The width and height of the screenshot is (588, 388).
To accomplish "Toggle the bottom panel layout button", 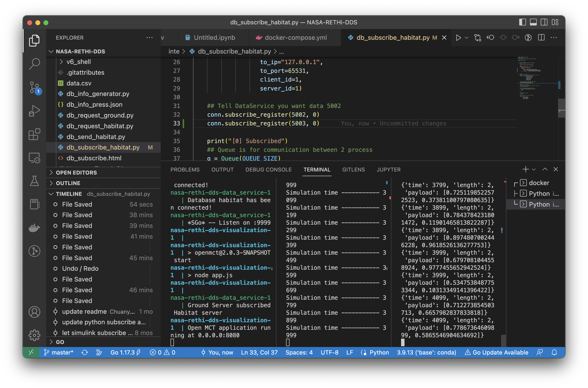I will [x=533, y=22].
